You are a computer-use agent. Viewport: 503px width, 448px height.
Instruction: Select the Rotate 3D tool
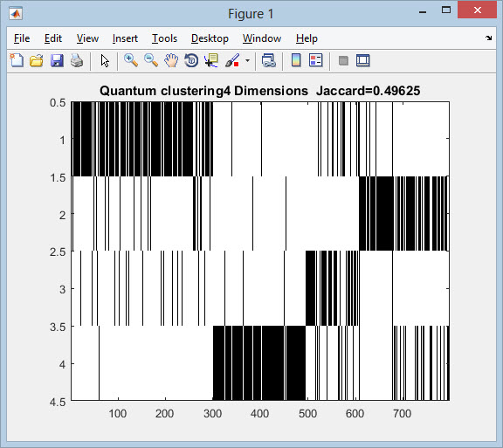click(x=191, y=60)
